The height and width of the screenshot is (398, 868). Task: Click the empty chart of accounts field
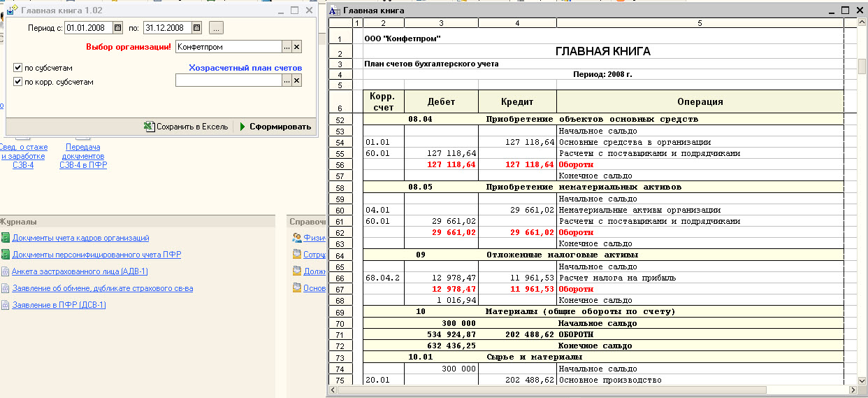point(228,80)
